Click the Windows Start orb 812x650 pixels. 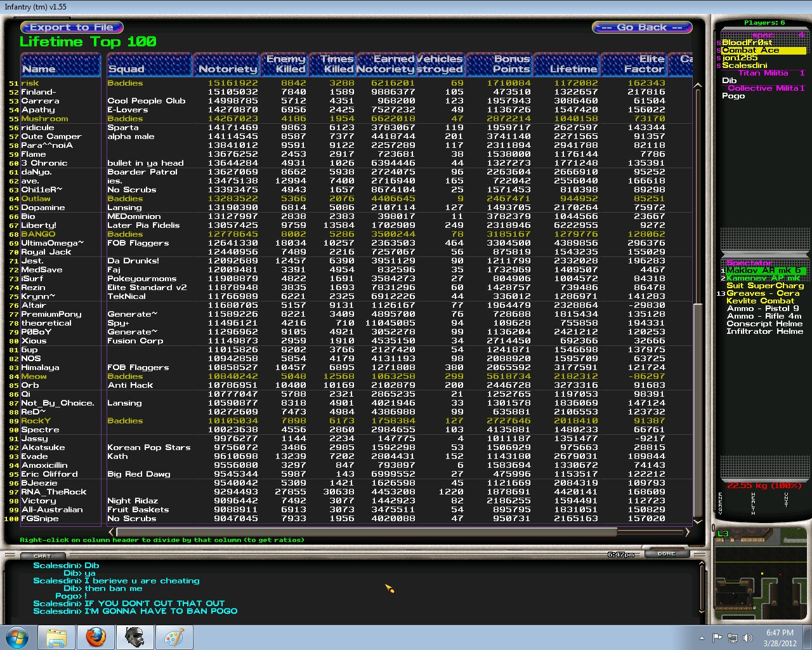[x=17, y=637]
